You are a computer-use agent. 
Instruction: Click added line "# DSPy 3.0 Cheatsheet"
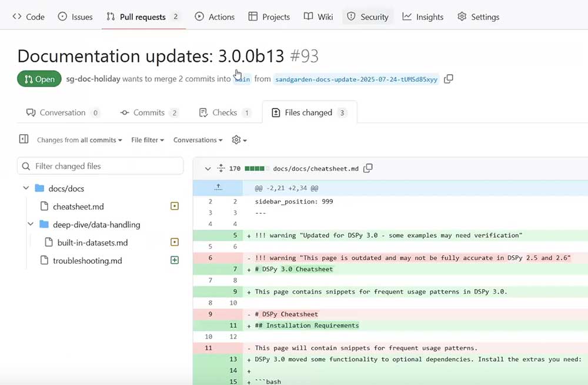point(293,269)
